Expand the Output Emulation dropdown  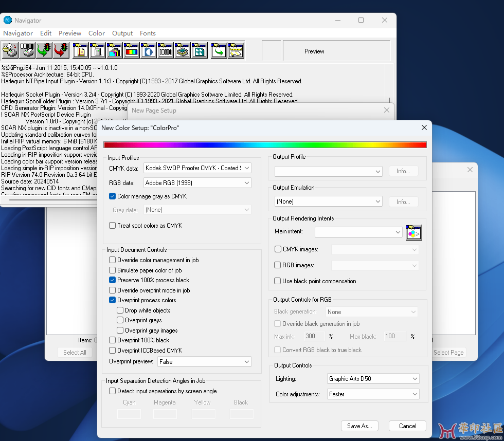tap(329, 201)
